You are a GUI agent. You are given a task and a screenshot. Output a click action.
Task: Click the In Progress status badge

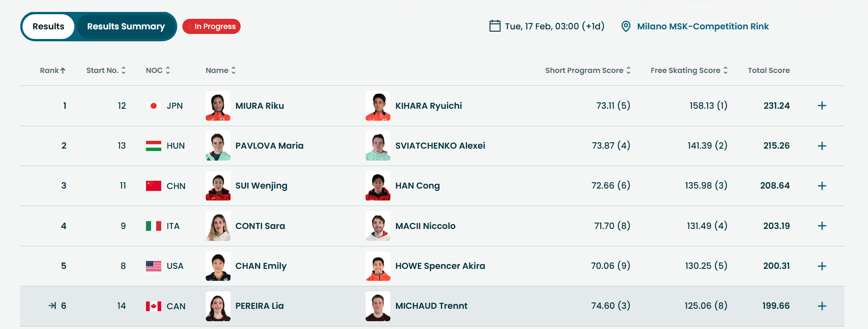tap(211, 27)
